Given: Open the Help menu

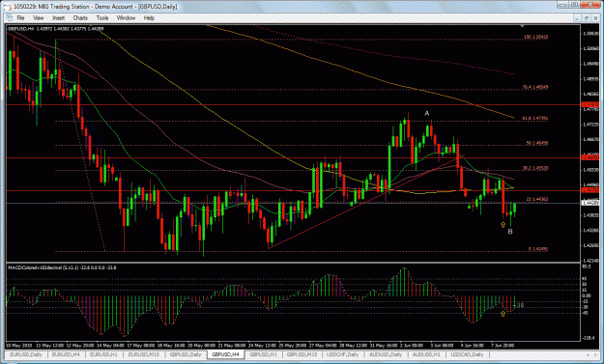Looking at the screenshot, I should click(x=149, y=18).
